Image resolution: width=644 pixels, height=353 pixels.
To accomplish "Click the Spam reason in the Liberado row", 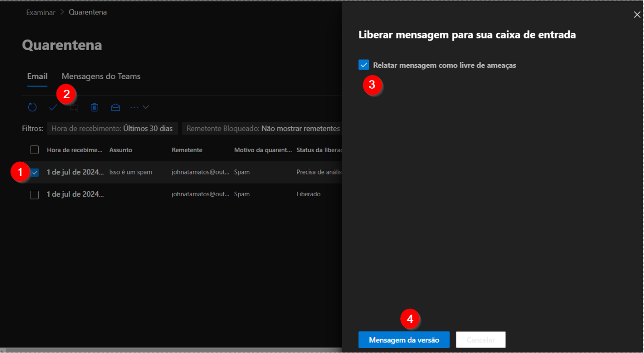I will [x=242, y=194].
